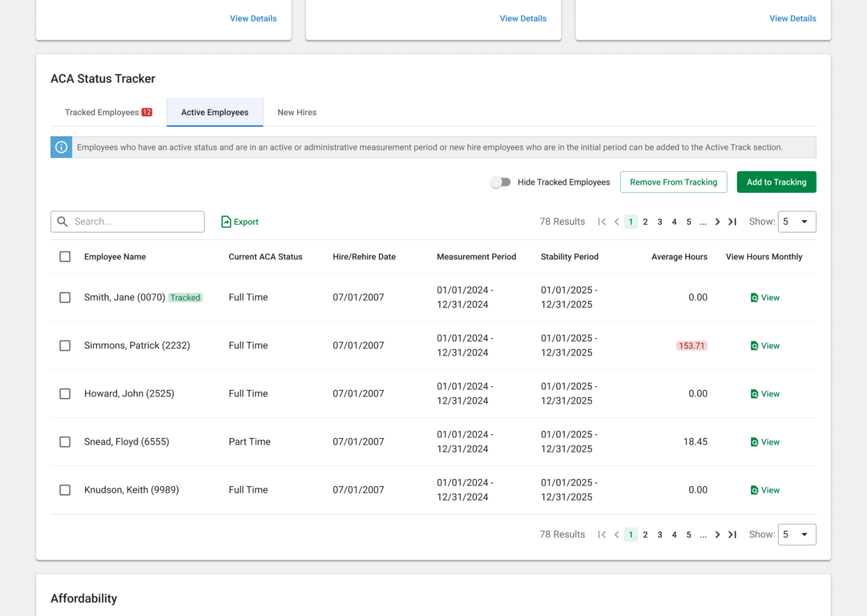Click the info icon in the notice banner

click(61, 147)
